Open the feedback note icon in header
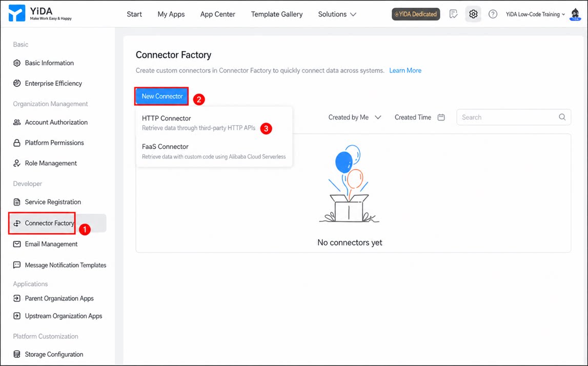 pos(453,14)
